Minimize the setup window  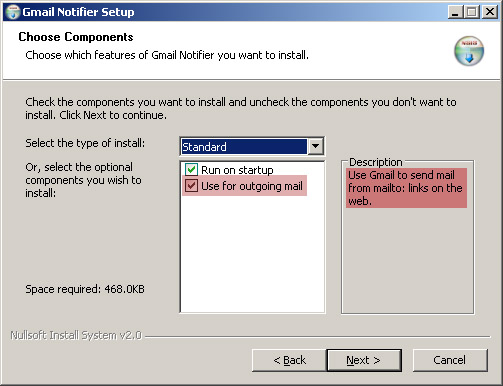[x=455, y=12]
